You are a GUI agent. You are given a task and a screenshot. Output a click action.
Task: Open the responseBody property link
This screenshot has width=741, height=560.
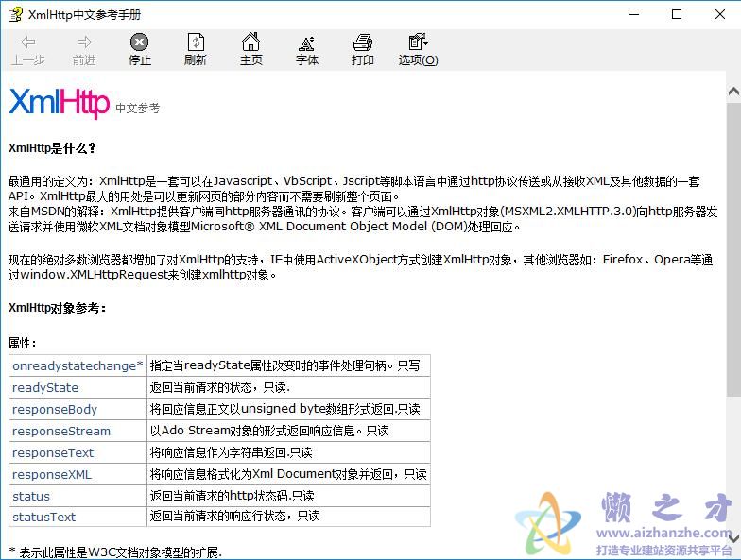(55, 410)
